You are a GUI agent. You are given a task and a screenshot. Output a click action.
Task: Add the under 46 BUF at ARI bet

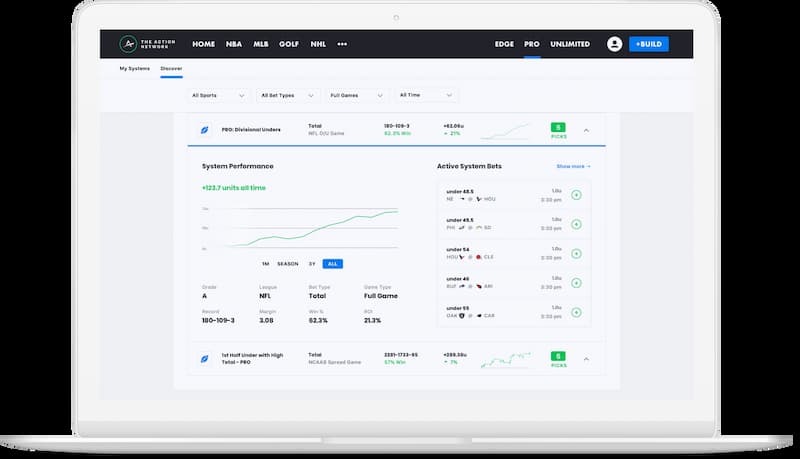(x=576, y=283)
